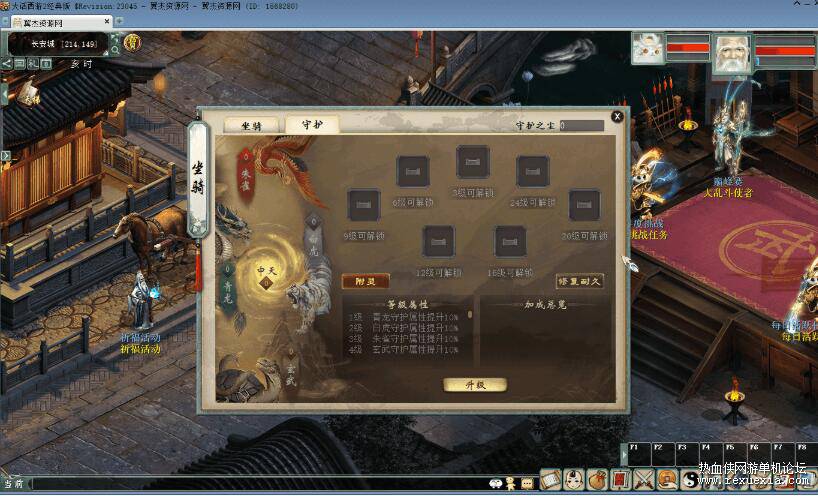Click the F6 hotkey slot
The width and height of the screenshot is (818, 496).
[x=760, y=454]
